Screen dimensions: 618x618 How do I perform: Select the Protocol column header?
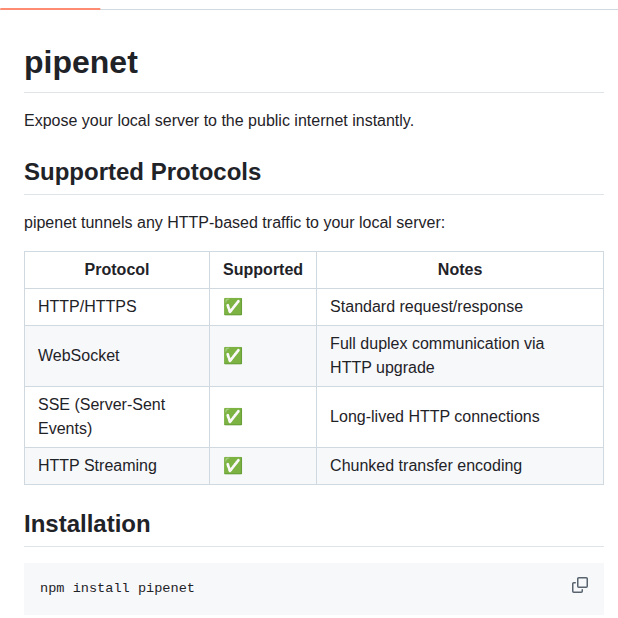point(117,270)
